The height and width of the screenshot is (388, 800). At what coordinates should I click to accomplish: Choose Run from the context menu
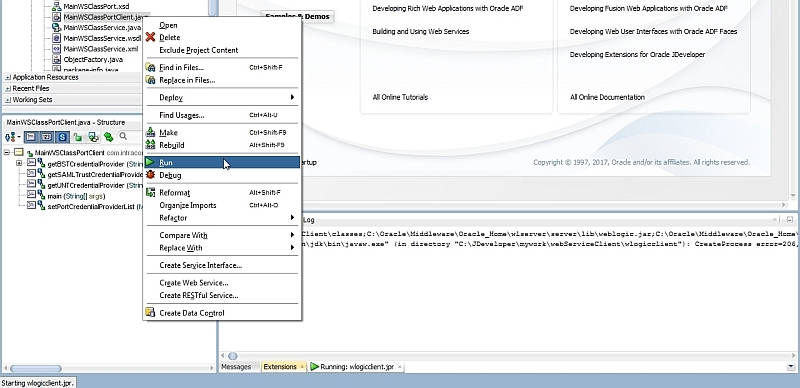point(222,162)
